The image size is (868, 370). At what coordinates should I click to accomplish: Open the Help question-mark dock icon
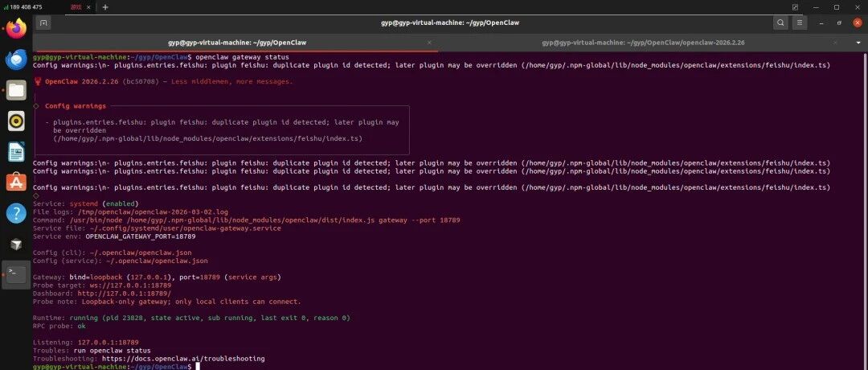[16, 213]
